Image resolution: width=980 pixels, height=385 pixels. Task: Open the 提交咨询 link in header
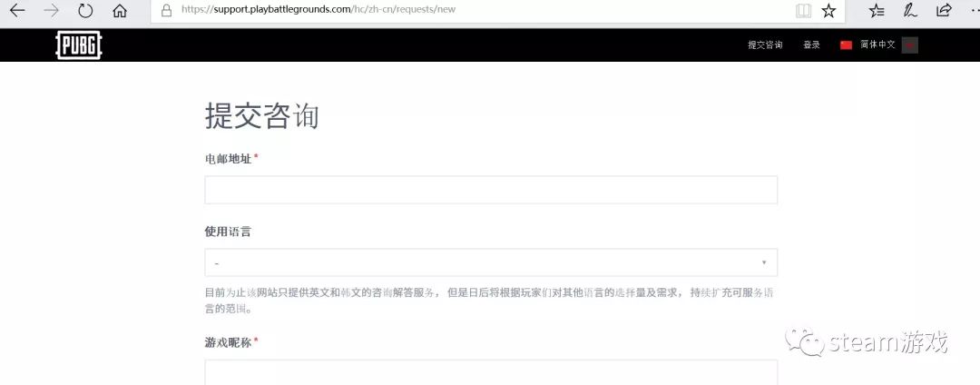click(765, 45)
